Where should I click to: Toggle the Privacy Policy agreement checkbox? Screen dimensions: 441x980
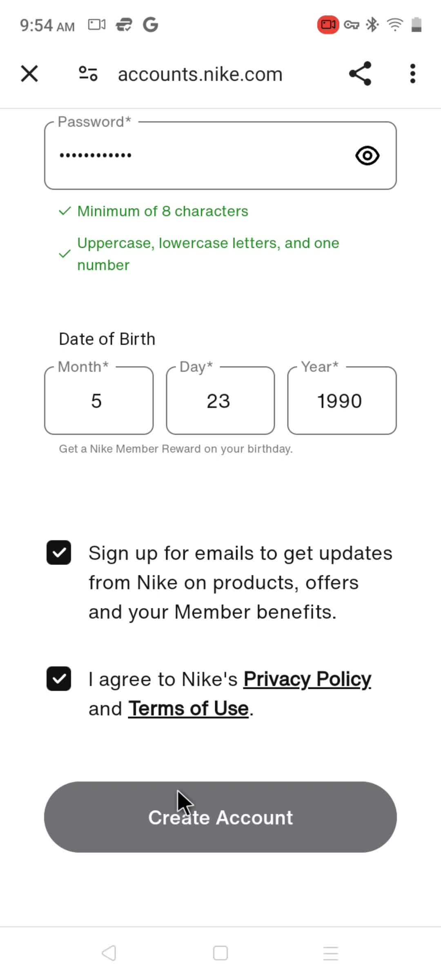tap(59, 679)
